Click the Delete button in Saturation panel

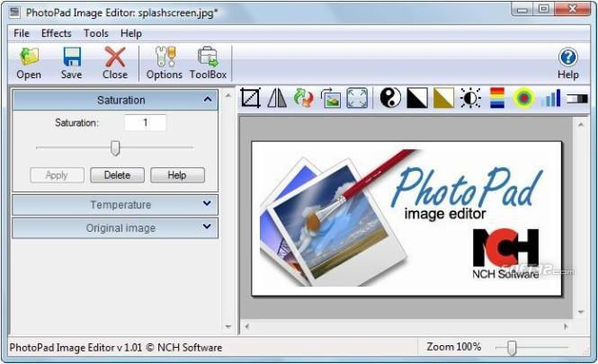(x=117, y=175)
